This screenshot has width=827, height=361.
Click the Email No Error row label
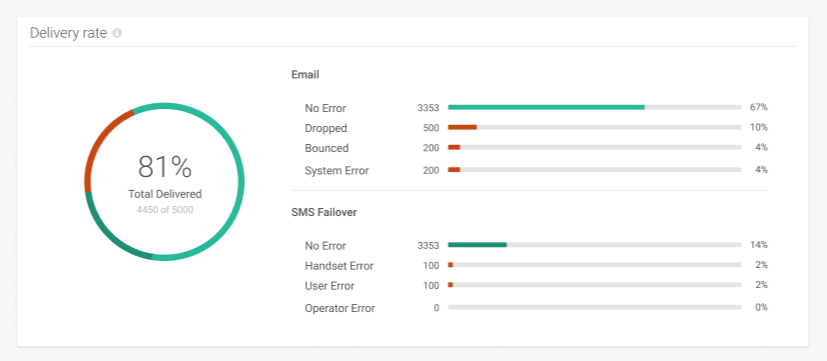[x=325, y=108]
